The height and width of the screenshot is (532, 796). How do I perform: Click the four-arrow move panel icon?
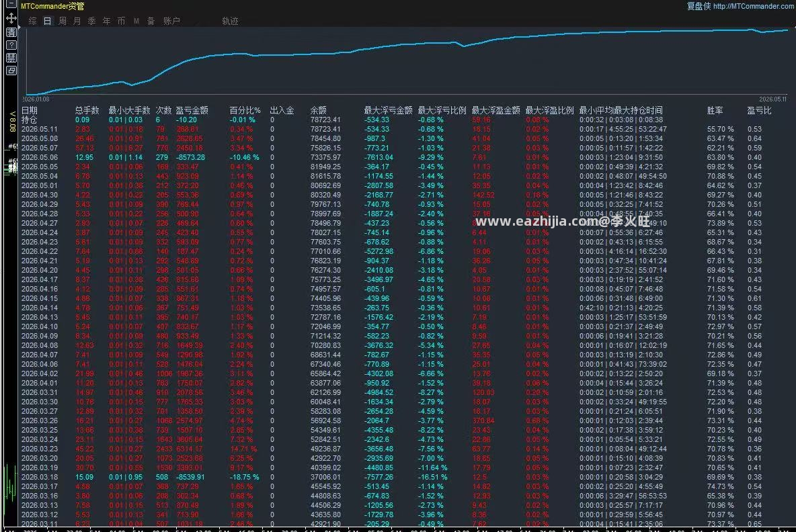(11, 18)
